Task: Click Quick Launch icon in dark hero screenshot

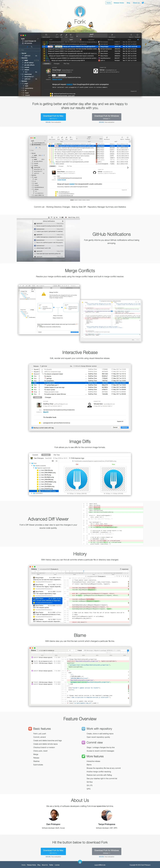Action: 46,35
